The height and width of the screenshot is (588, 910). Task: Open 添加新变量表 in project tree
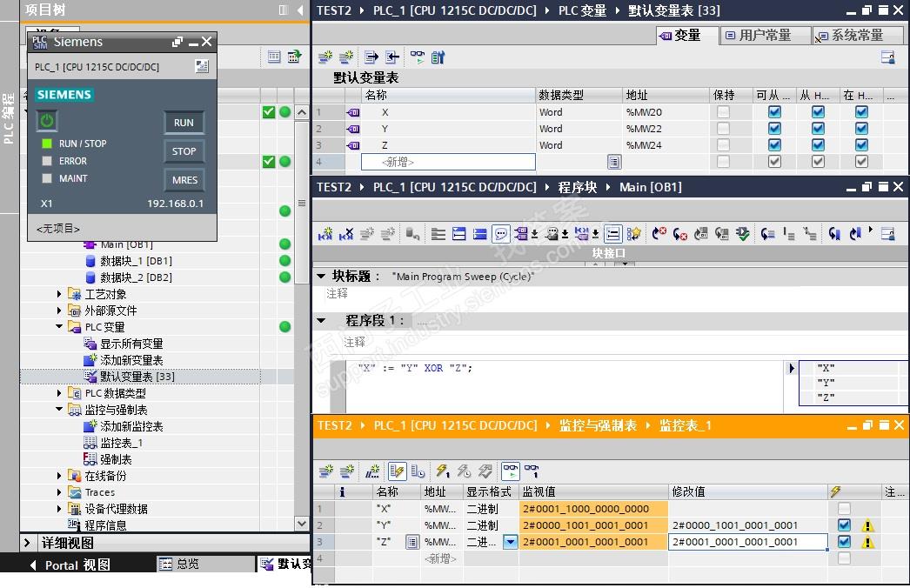(131, 360)
